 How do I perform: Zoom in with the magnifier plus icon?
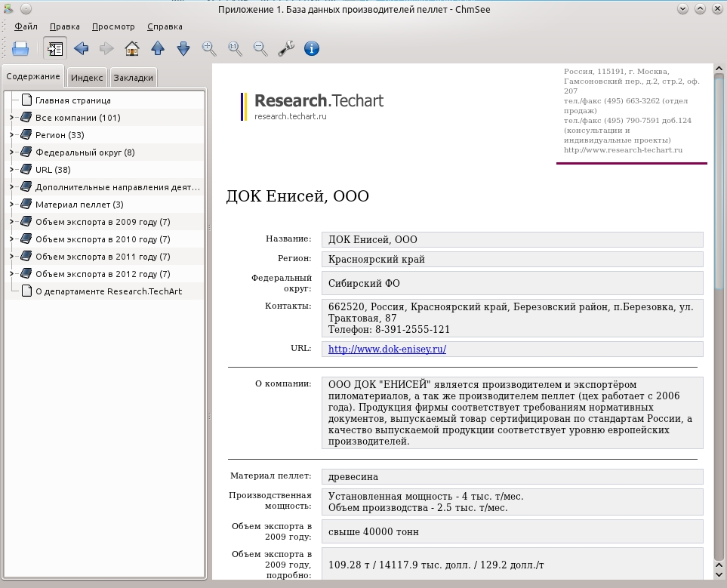click(x=209, y=48)
